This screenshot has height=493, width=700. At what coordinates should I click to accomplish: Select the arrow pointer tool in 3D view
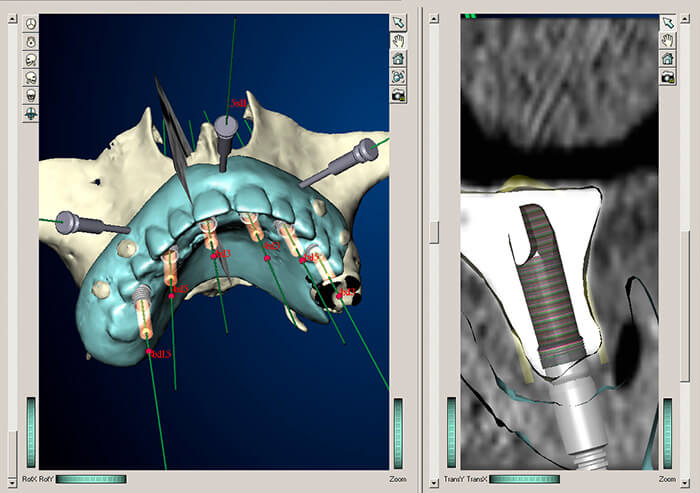pyautogui.click(x=398, y=22)
